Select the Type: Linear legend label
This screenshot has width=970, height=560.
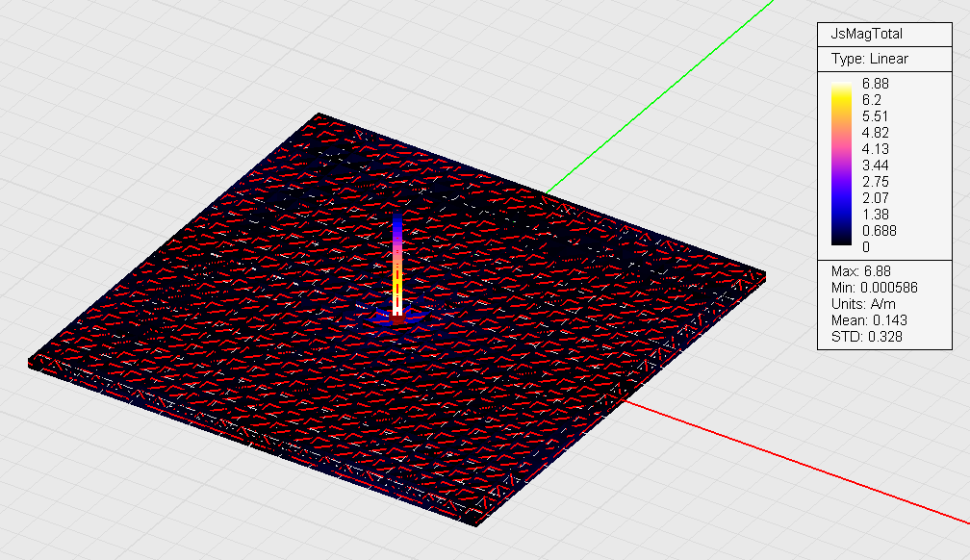tap(869, 59)
